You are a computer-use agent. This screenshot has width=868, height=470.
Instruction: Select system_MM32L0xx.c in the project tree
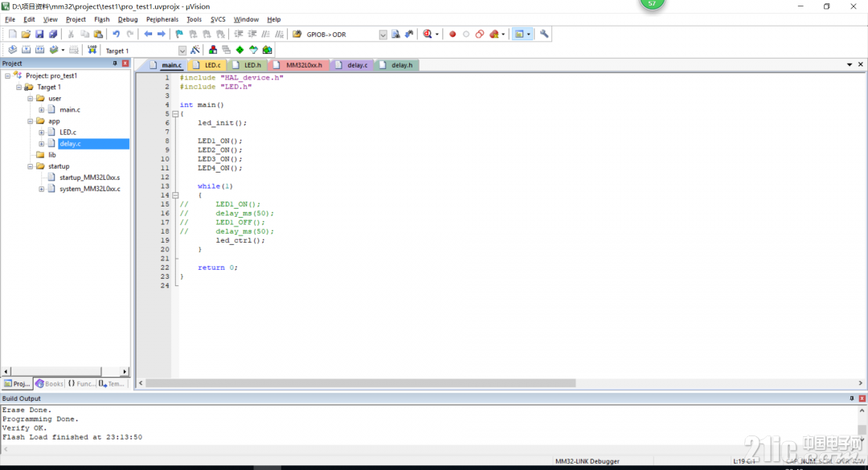pos(90,190)
